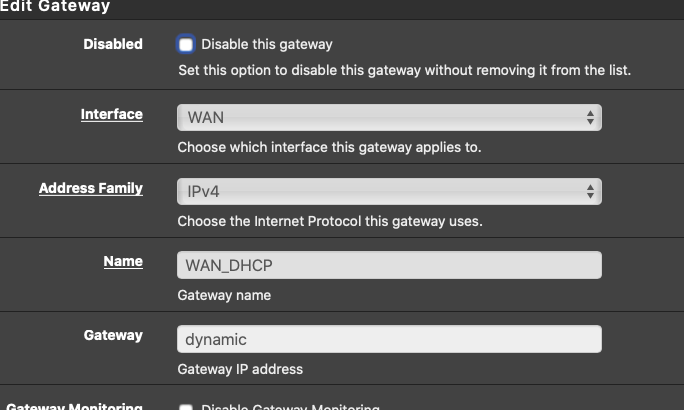This screenshot has height=410, width=684.
Task: Click the stepper arrows on Address Family select
Action: [x=590, y=191]
